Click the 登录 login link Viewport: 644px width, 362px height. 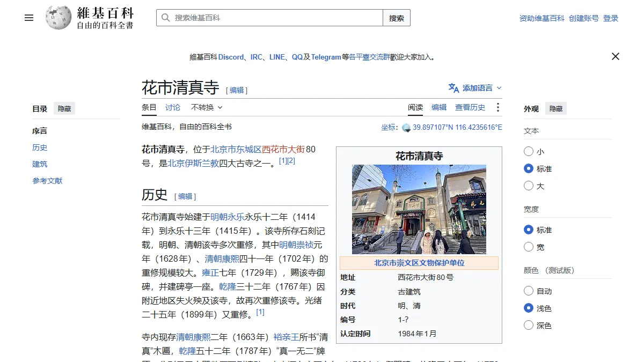[611, 18]
